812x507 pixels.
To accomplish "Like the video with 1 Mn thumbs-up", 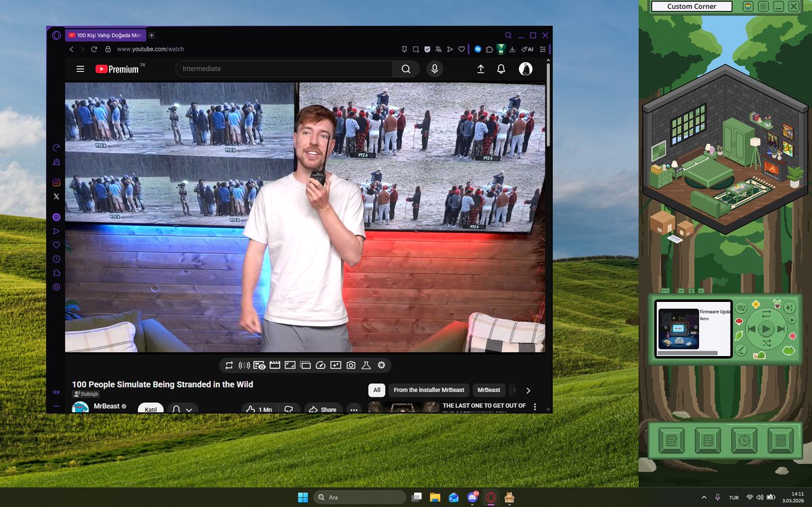I will tap(259, 410).
